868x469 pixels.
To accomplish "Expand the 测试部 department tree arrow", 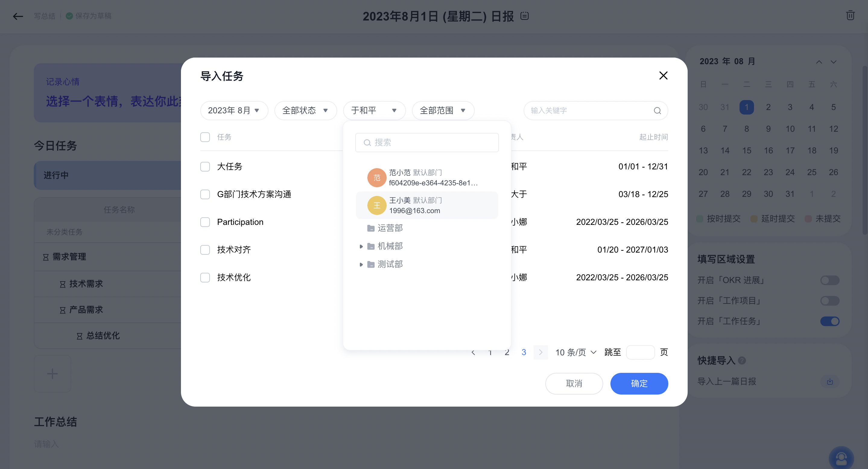I will (x=361, y=265).
